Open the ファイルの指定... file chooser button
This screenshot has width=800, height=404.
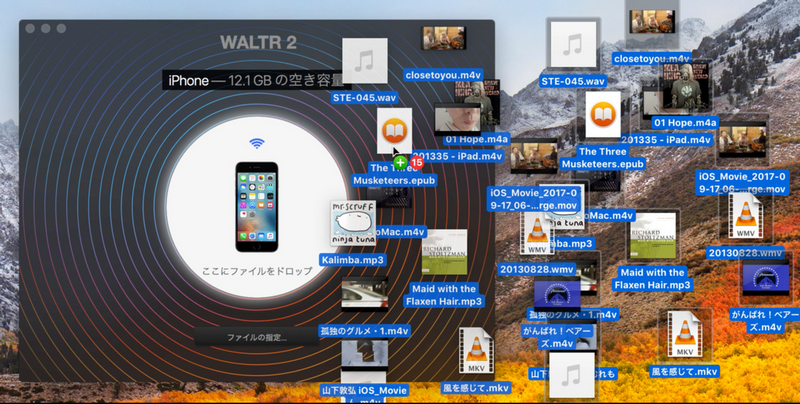(x=257, y=337)
